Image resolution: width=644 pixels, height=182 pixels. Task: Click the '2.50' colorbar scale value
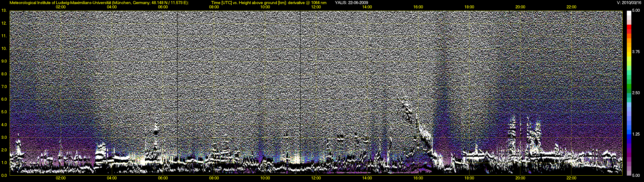pos(636,93)
